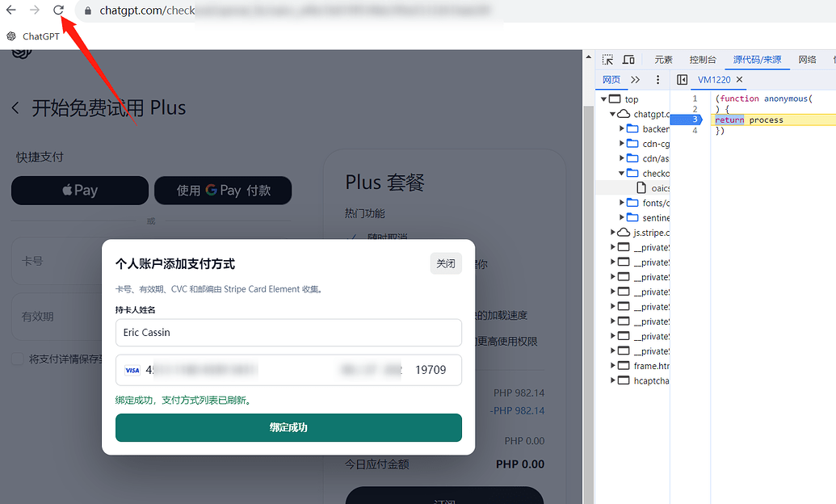Click the file icon beside oaics
This screenshot has width=836, height=504.
[x=641, y=188]
